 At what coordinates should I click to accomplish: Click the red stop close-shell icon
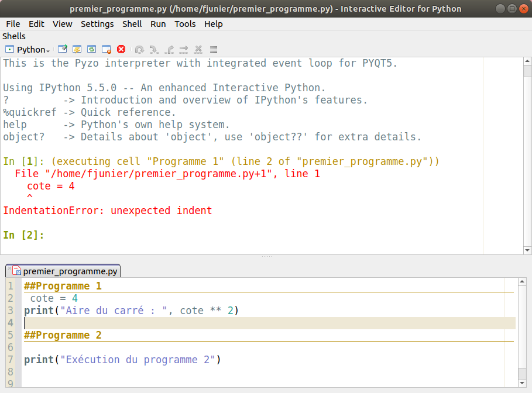121,49
